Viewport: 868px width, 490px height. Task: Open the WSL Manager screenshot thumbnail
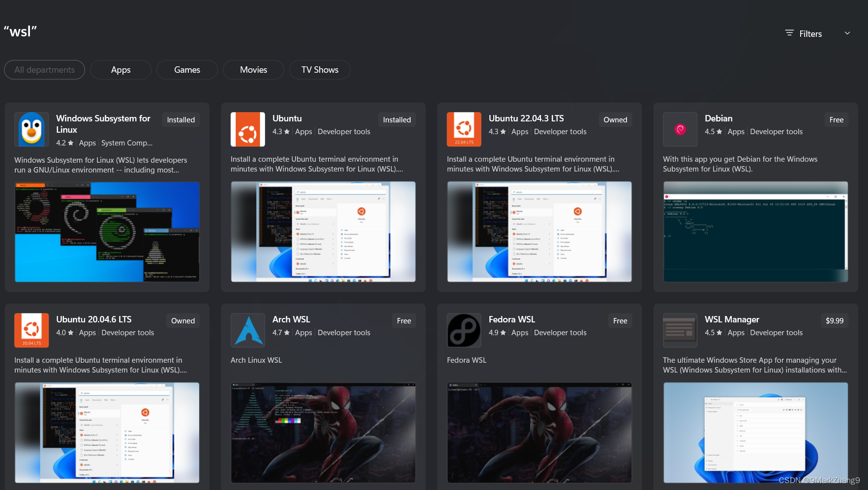[755, 432]
